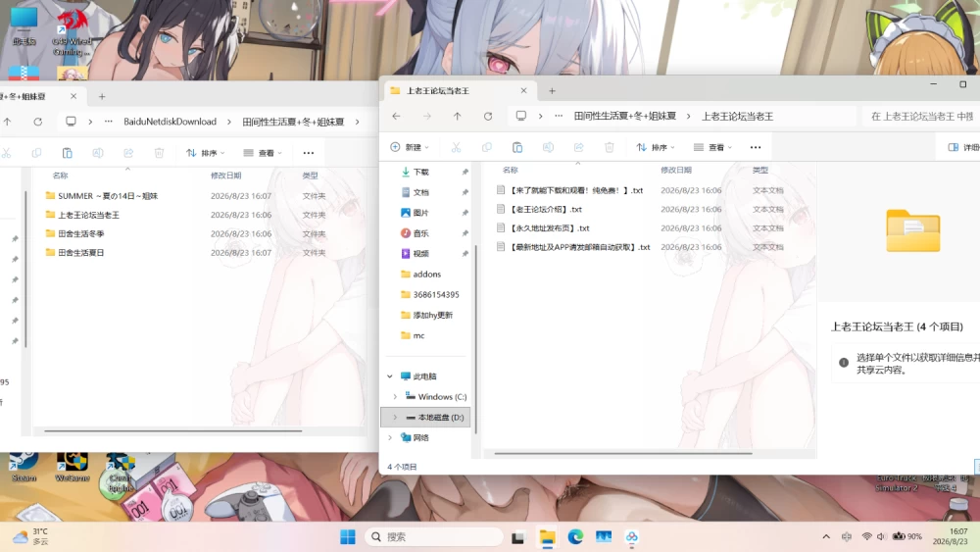Screen dimensions: 980x552
Task: Click the monitor icon in right address bar
Action: pos(521,117)
